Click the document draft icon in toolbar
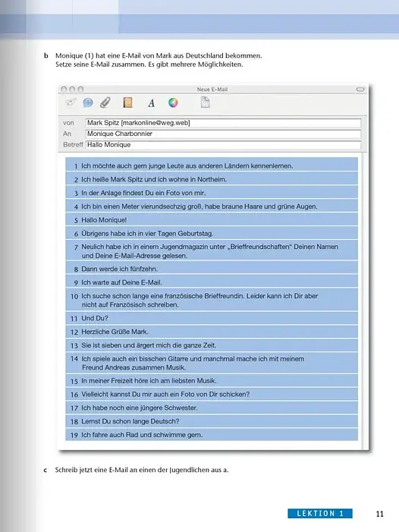The width and height of the screenshot is (399, 532). [x=205, y=102]
